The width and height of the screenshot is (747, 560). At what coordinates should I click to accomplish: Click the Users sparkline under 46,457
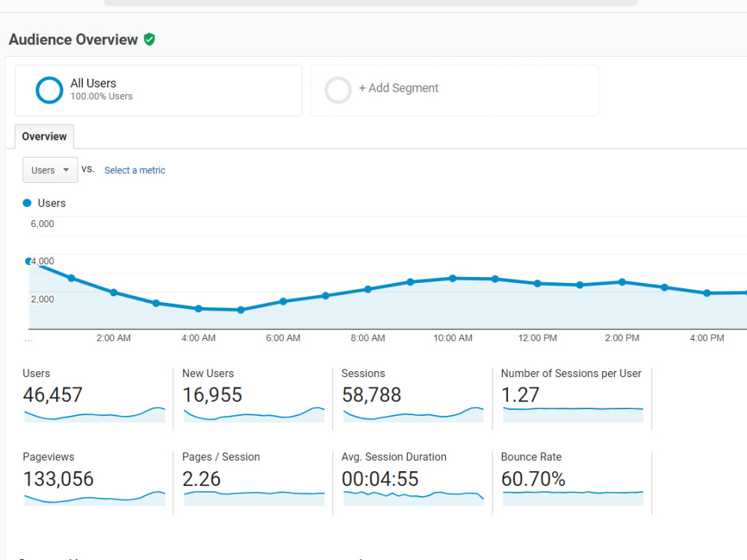pos(95,414)
